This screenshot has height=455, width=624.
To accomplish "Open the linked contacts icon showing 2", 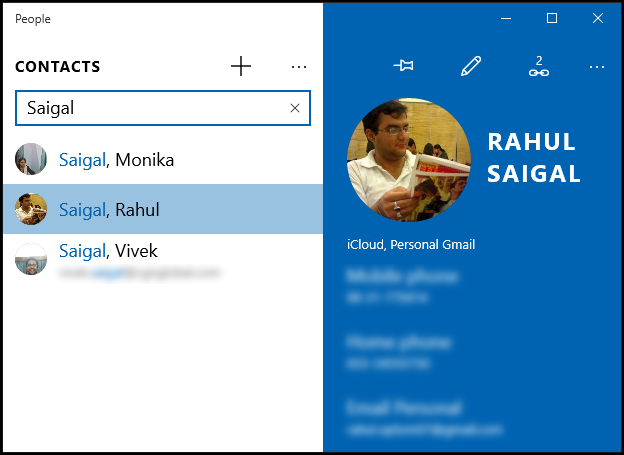I will (x=539, y=67).
